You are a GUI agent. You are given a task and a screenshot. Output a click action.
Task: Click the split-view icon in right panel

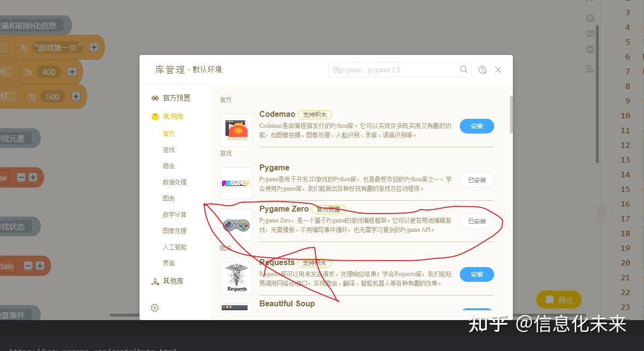pyautogui.click(x=590, y=33)
